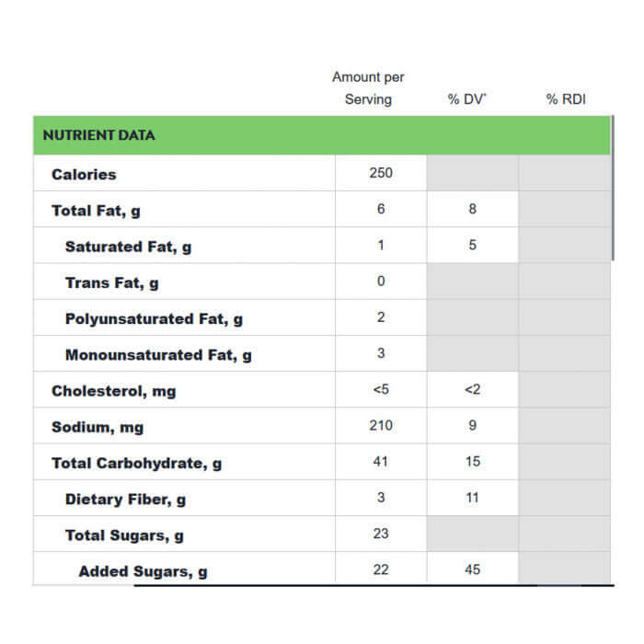This screenshot has width=644, height=644.
Task: Click the Saturated Fat, g label
Action: pyautogui.click(x=128, y=247)
